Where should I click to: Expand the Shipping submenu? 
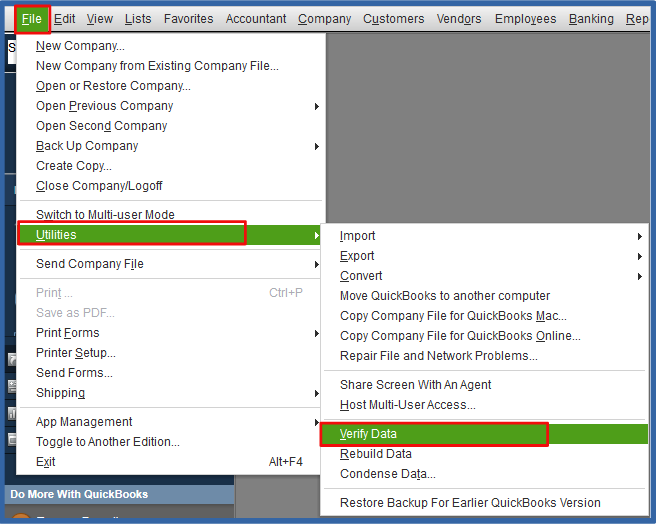pyautogui.click(x=169, y=393)
